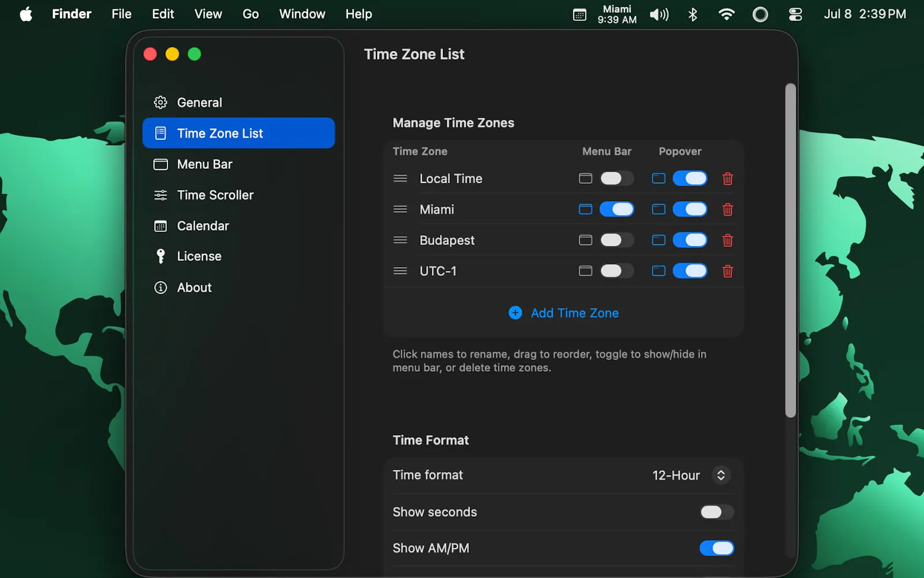Click the reorder handle for Local Time
Viewport: 924px width, 578px height.
[400, 179]
